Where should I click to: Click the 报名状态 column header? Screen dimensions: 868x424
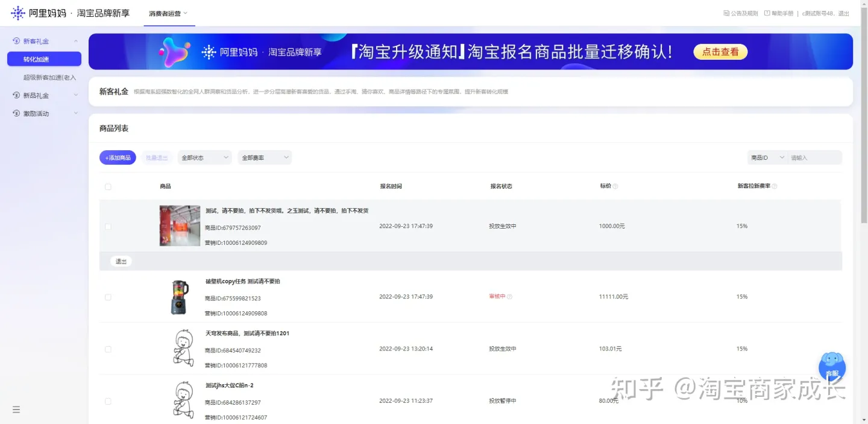(x=501, y=186)
